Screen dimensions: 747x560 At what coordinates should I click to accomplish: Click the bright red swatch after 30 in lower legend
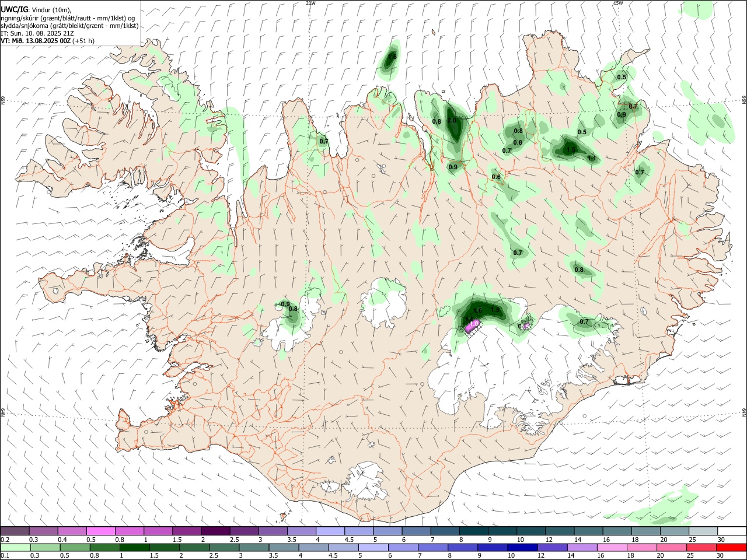coord(731,548)
